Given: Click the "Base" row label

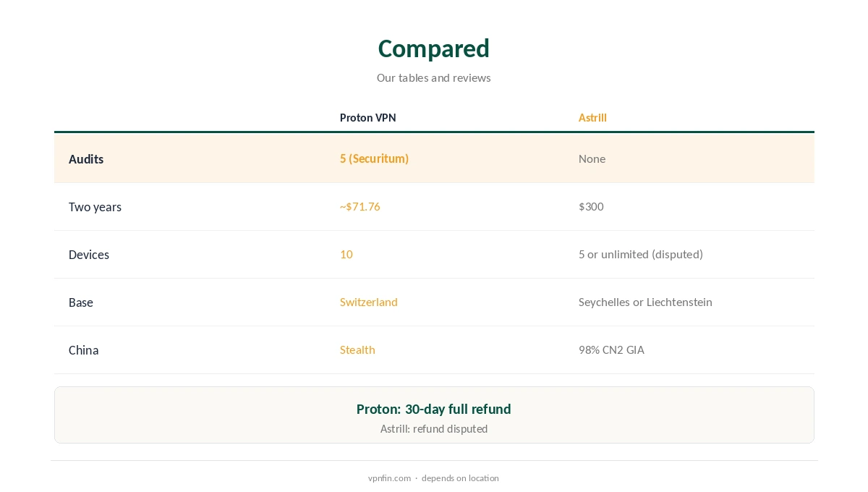Looking at the screenshot, I should [x=81, y=302].
